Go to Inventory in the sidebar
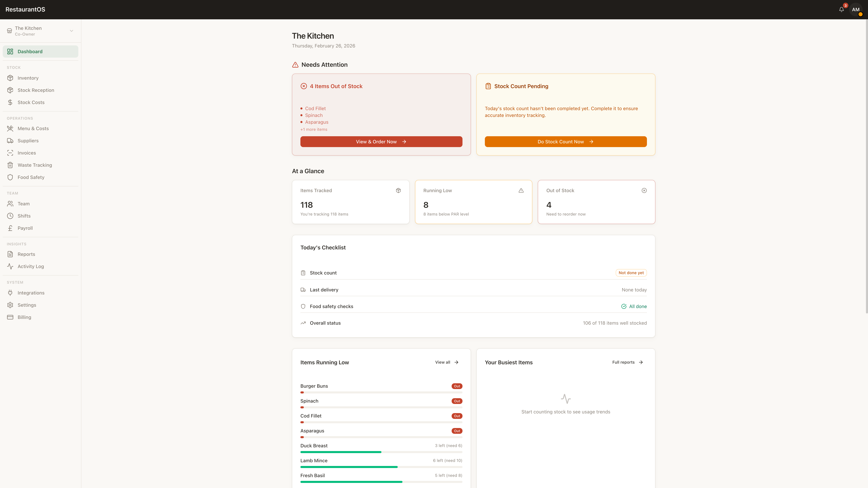This screenshot has height=488, width=868. tap(41, 78)
